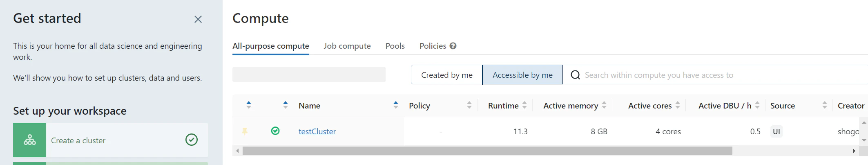Click the 0.5 DBU value
This screenshot has width=868, height=165.
755,131
